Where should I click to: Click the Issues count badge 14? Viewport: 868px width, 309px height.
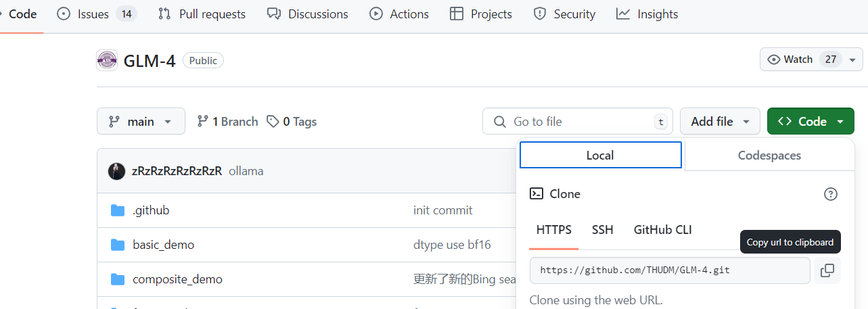126,14
